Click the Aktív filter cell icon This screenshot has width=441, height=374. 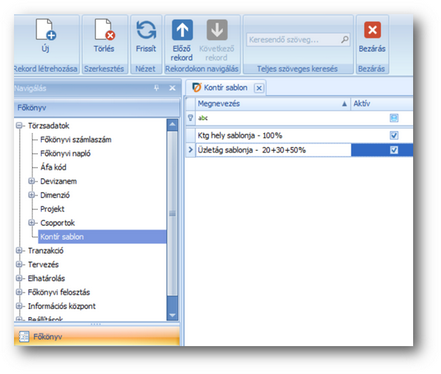[x=394, y=118]
